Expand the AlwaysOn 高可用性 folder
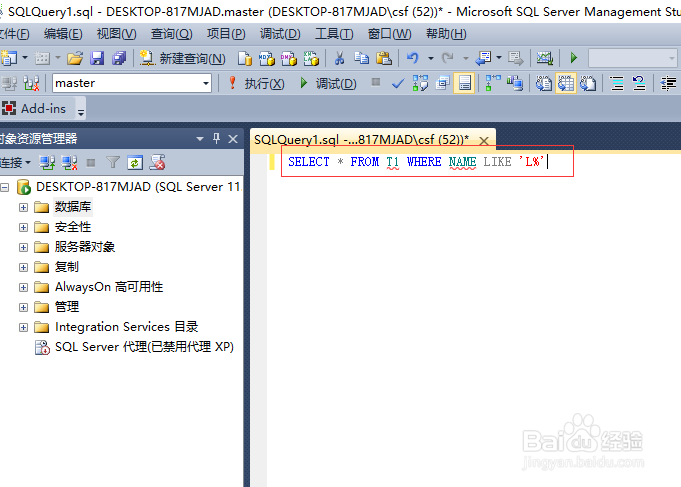Screen dimensions: 681x487 coord(23,287)
